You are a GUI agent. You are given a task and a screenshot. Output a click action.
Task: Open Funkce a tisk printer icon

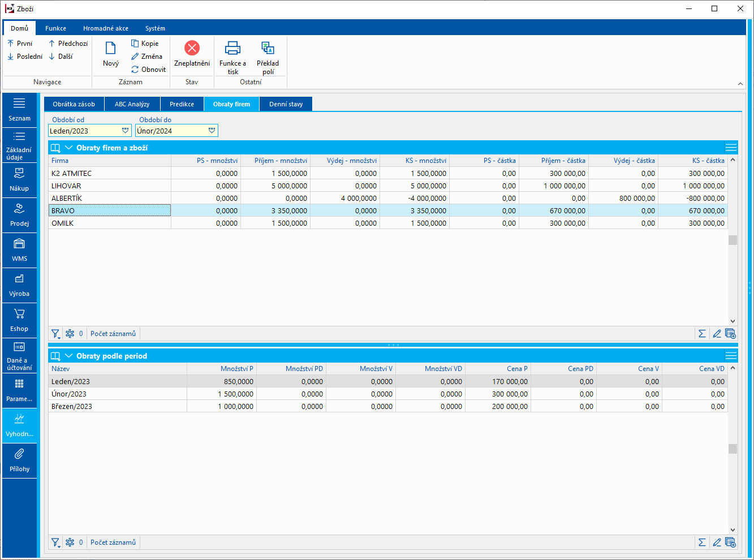232,48
